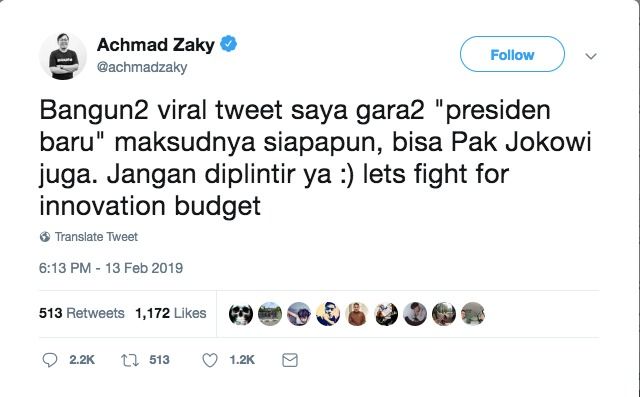Open Achmad Zaky display name link
This screenshot has height=397, width=640.
click(156, 44)
